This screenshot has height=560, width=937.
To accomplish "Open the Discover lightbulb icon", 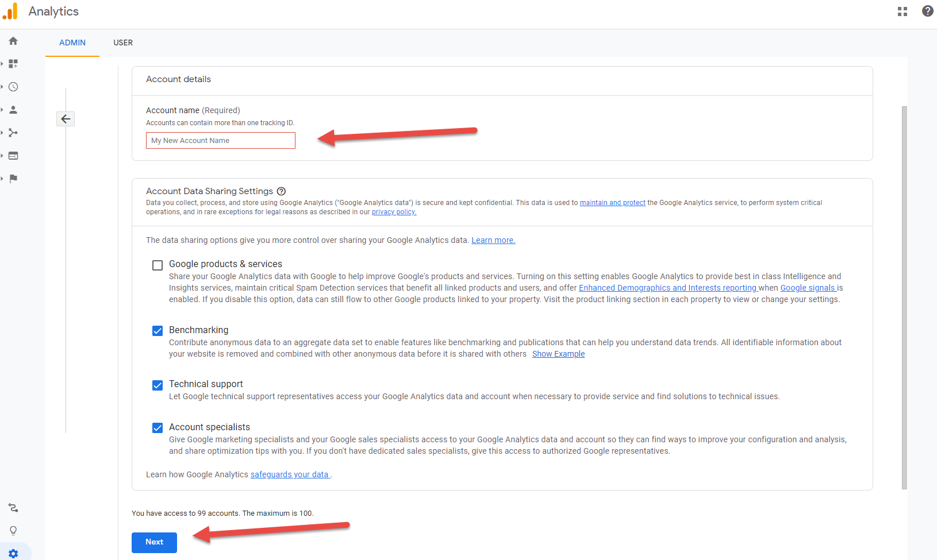I will [x=13, y=531].
